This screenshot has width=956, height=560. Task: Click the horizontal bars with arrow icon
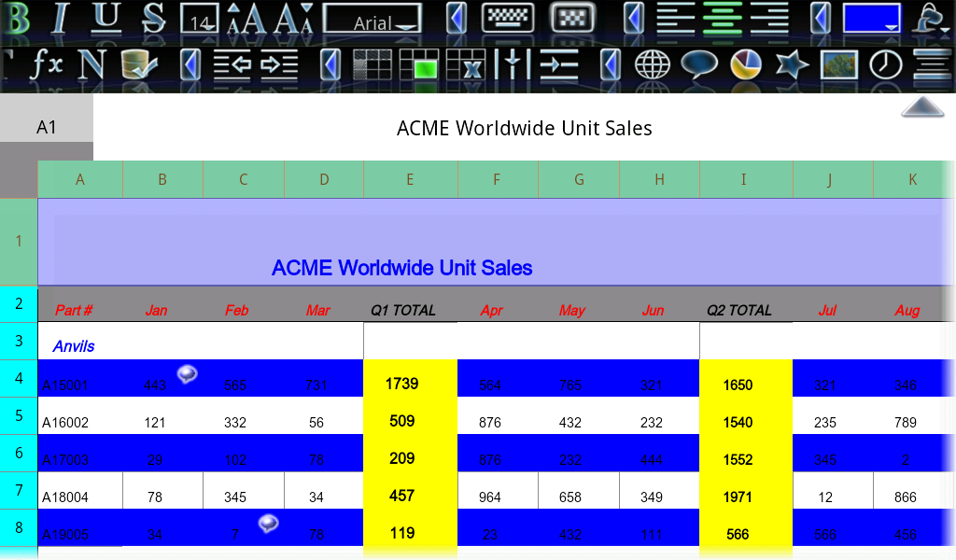click(559, 64)
